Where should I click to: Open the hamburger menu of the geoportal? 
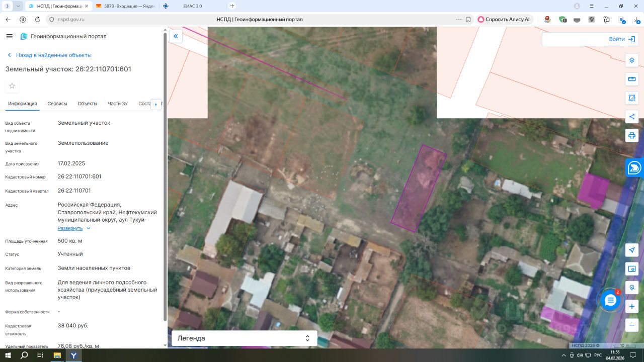click(9, 36)
